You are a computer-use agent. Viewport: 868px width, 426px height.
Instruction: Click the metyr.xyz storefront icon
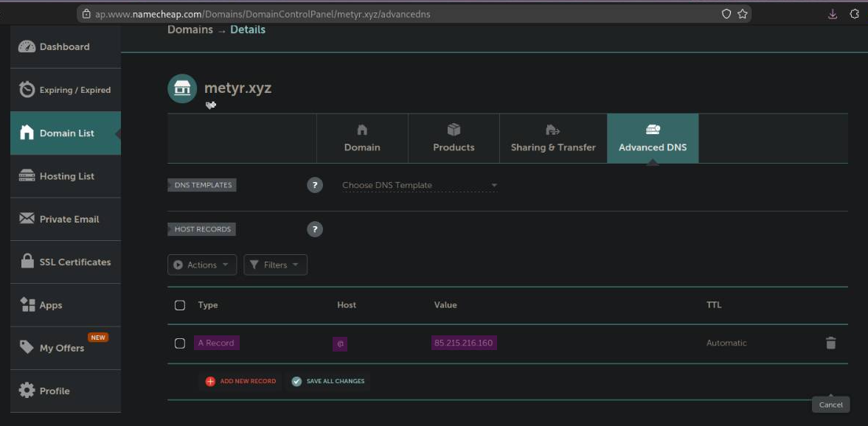[x=182, y=88]
